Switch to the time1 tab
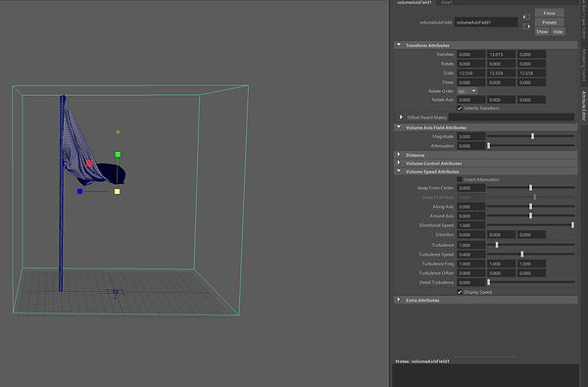This screenshot has height=387, width=588. [447, 2]
